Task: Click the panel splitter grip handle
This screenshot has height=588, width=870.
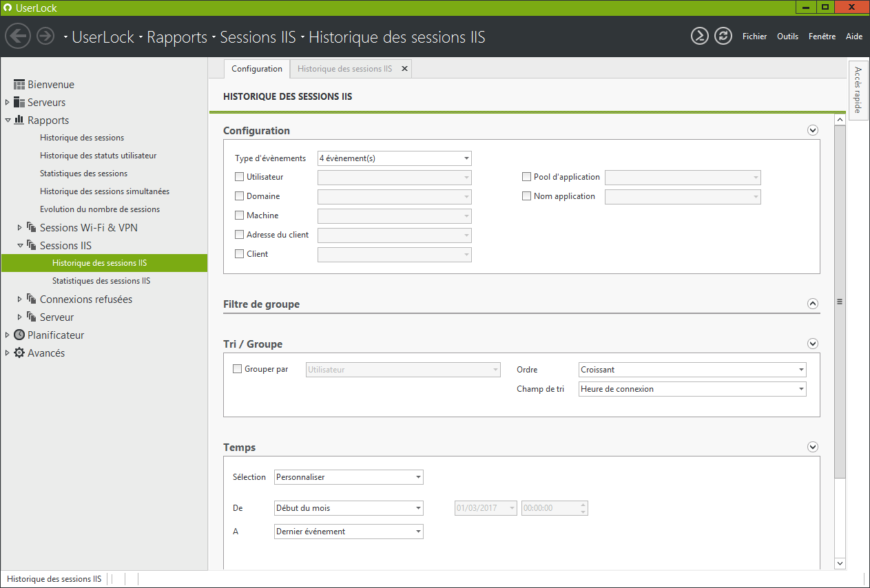Action: tap(840, 302)
